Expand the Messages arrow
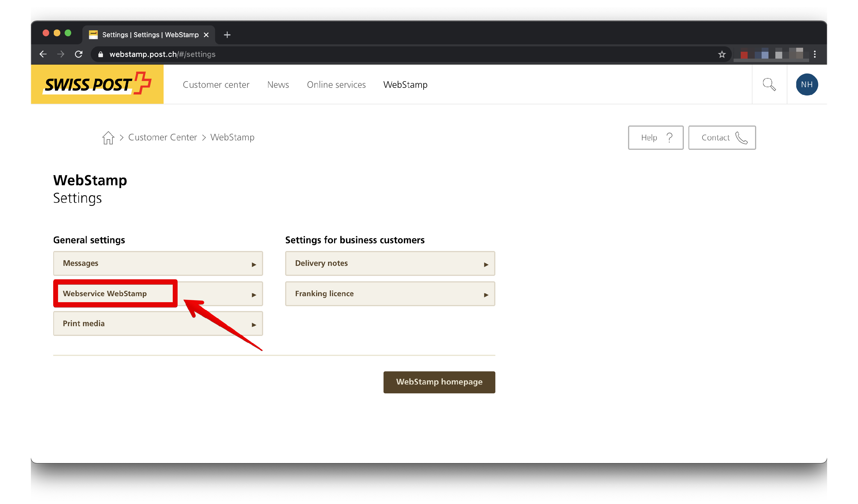Viewport: 858px width, 504px height. [254, 264]
